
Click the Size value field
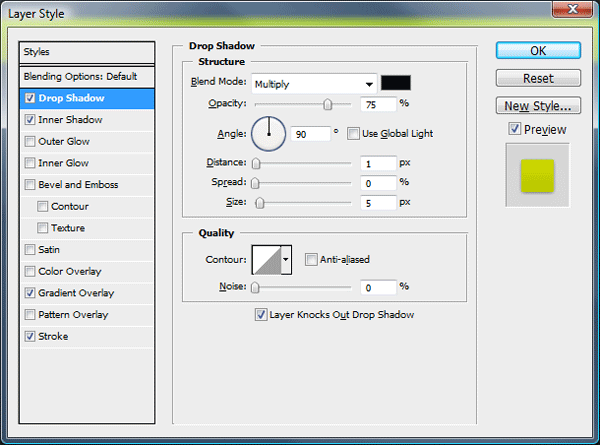[x=378, y=203]
